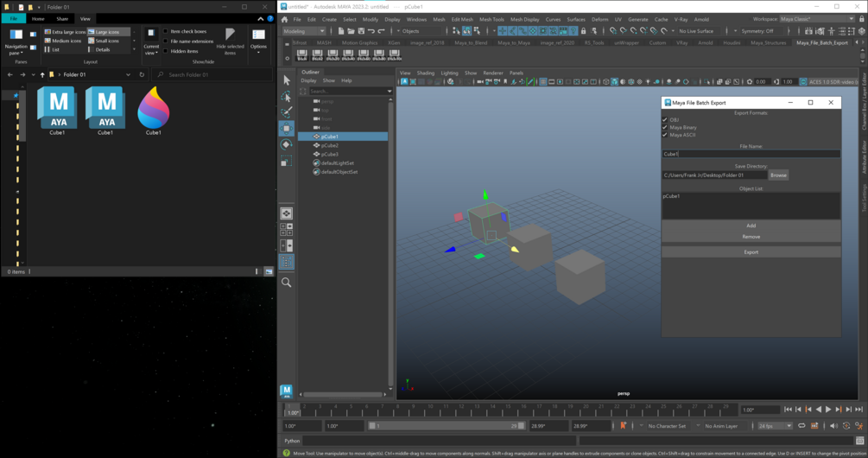868x458 pixels.
Task: Click the loop playback icon
Action: [x=801, y=426]
